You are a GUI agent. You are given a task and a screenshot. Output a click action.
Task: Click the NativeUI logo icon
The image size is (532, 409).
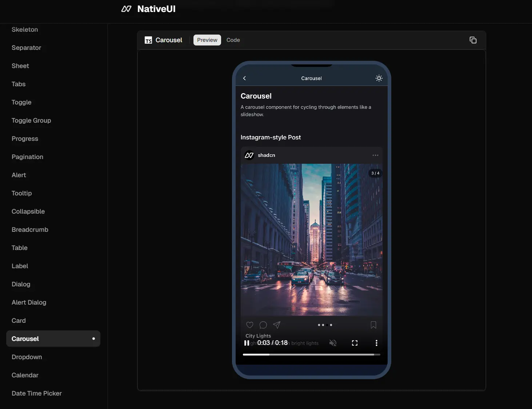click(126, 9)
